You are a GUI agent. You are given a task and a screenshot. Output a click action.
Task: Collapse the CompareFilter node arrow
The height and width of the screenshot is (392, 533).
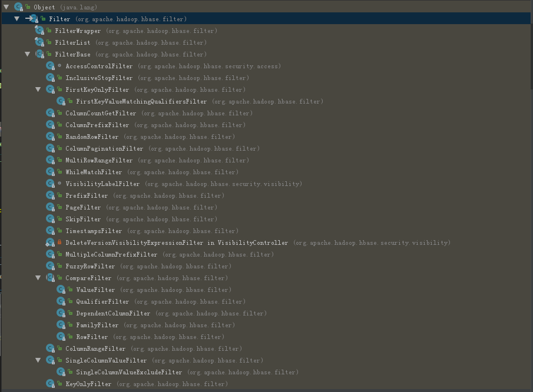pos(38,278)
